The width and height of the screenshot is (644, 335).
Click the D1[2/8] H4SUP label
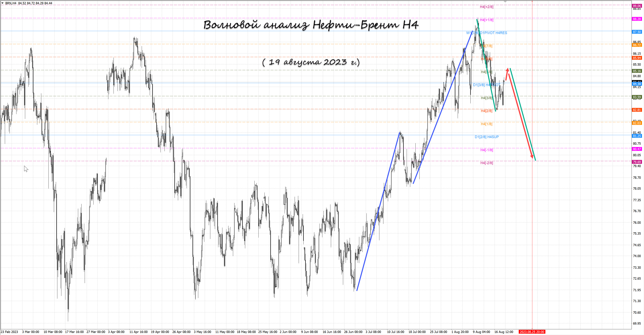pyautogui.click(x=487, y=137)
